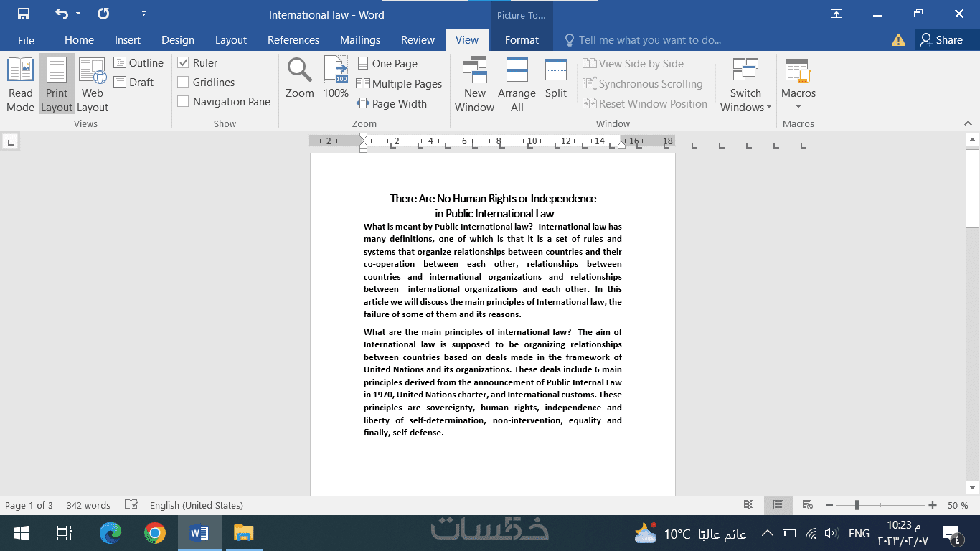Image resolution: width=980 pixels, height=551 pixels.
Task: Switch to the Home tab
Action: tap(79, 40)
